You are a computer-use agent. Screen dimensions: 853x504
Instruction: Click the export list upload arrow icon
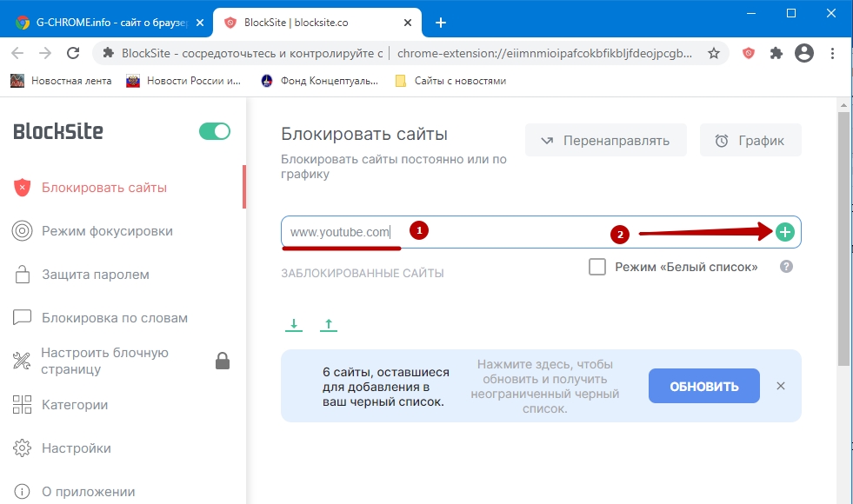coord(328,325)
